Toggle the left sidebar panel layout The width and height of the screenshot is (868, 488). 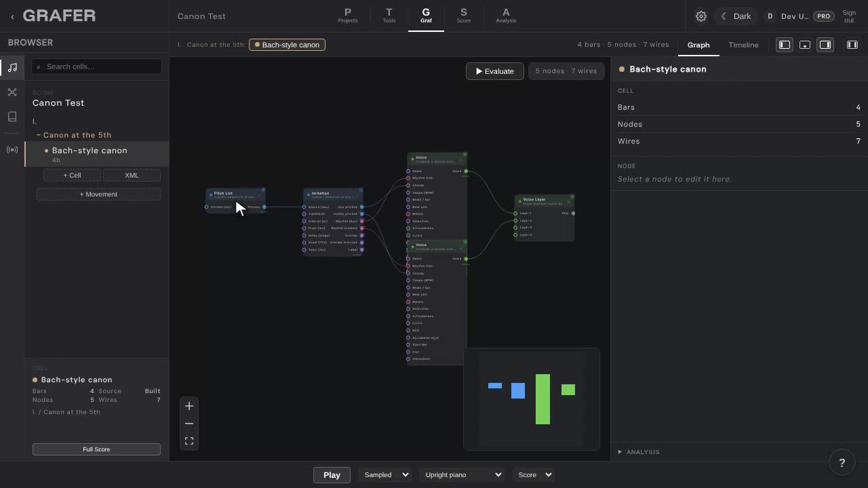(x=785, y=45)
